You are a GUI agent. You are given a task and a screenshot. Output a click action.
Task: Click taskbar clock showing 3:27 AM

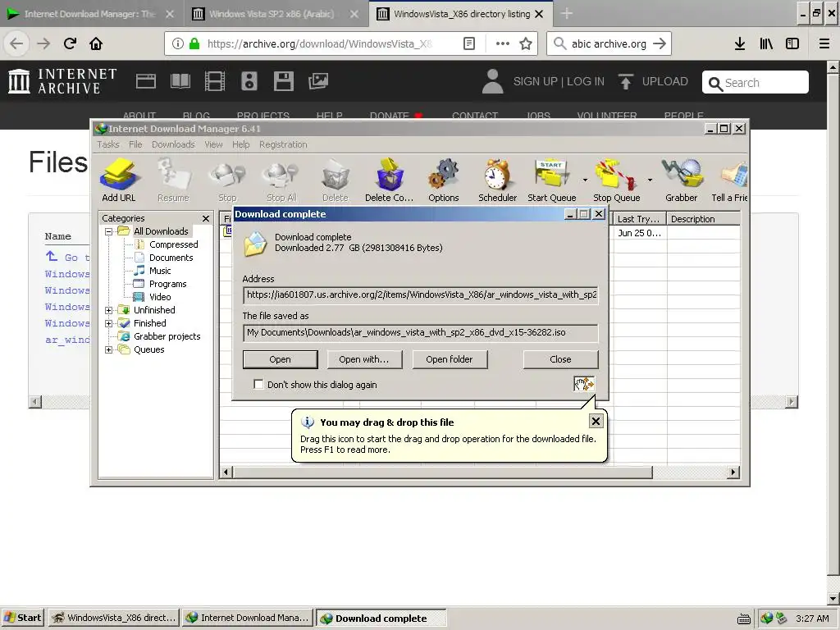tap(812, 619)
